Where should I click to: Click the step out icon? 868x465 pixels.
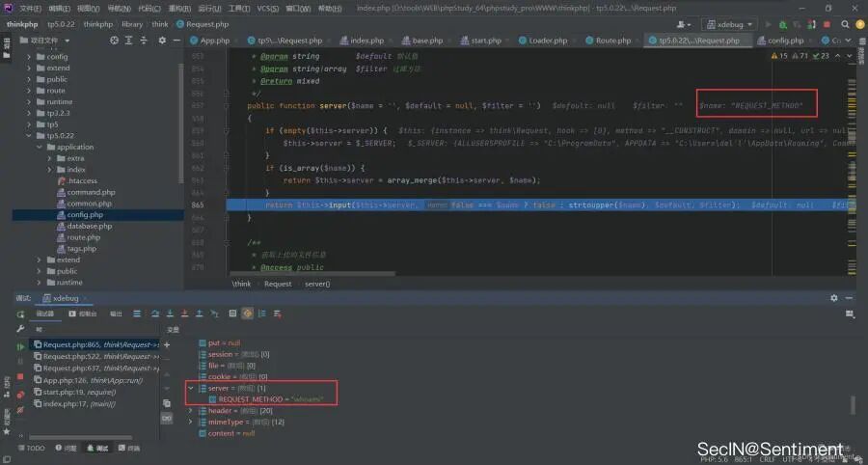click(200, 314)
